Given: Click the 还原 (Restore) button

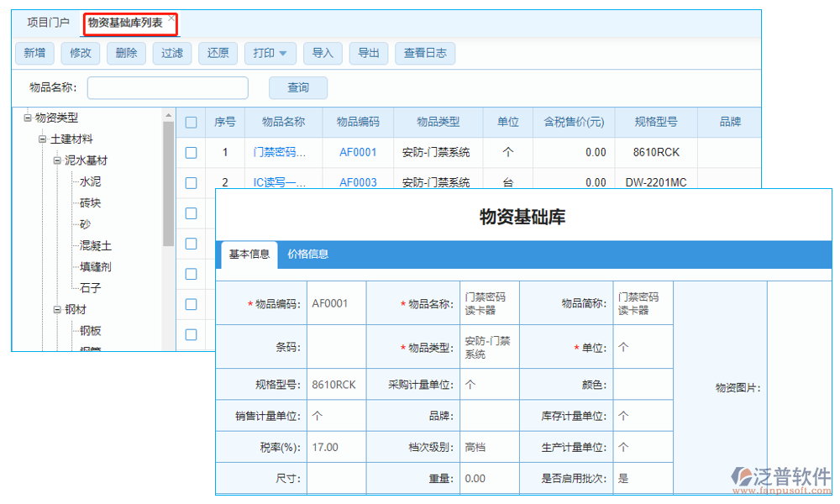Looking at the screenshot, I should [x=217, y=53].
